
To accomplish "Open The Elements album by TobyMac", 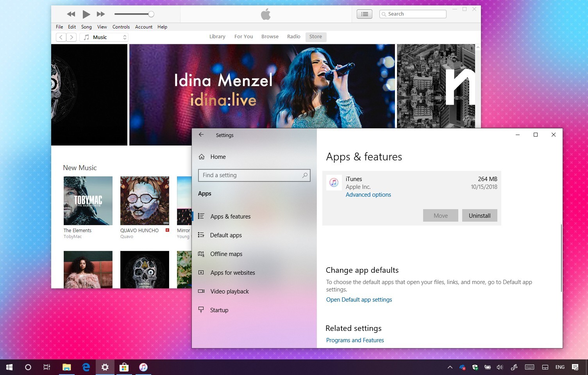I will (x=88, y=201).
